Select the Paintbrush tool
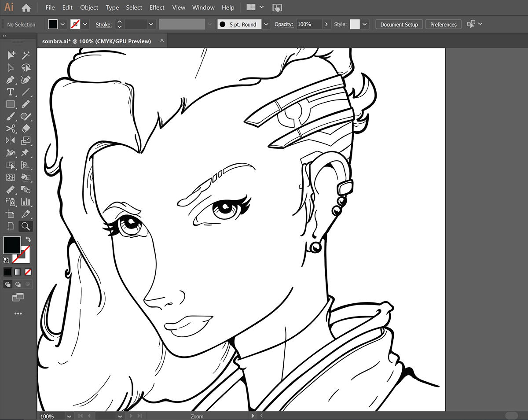The height and width of the screenshot is (420, 528). tap(11, 117)
